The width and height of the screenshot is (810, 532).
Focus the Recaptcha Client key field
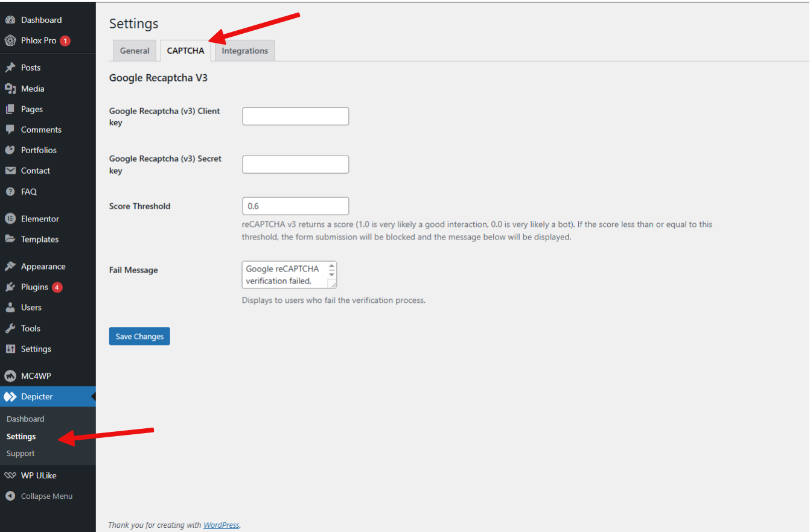click(x=296, y=116)
